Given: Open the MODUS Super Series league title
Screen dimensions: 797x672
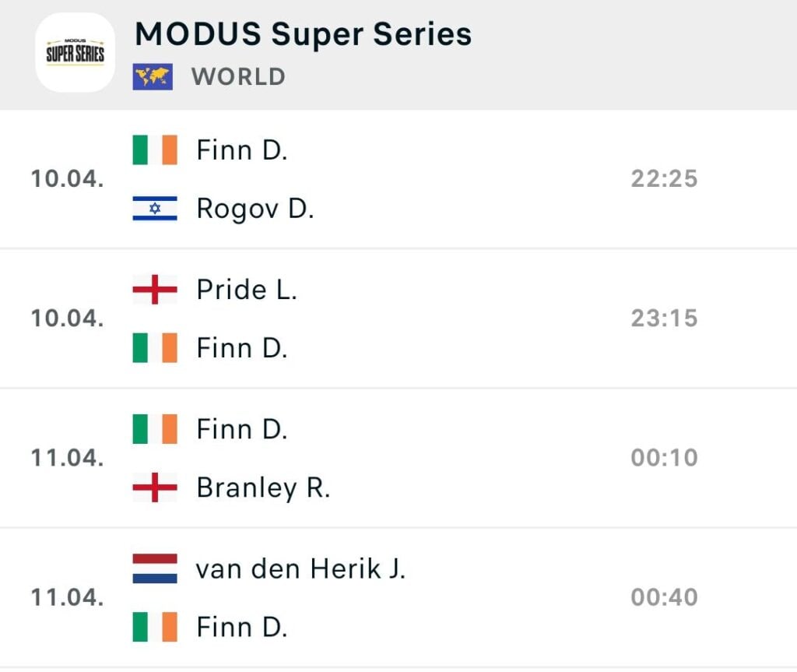Looking at the screenshot, I should pyautogui.click(x=303, y=34).
